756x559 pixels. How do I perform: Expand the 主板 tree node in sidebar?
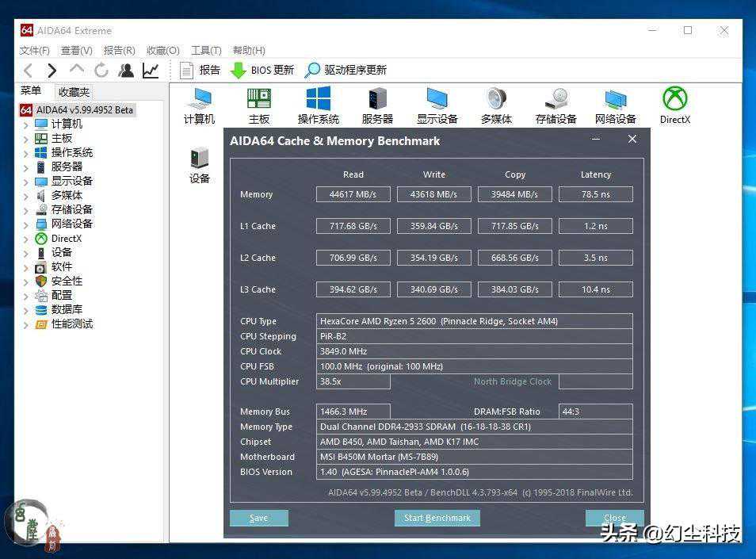point(25,139)
